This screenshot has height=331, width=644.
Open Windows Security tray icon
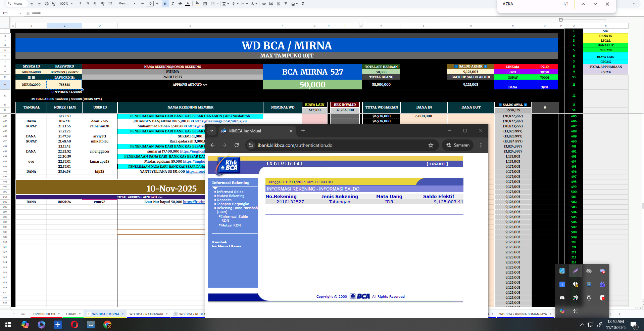pyautogui.click(x=576, y=284)
